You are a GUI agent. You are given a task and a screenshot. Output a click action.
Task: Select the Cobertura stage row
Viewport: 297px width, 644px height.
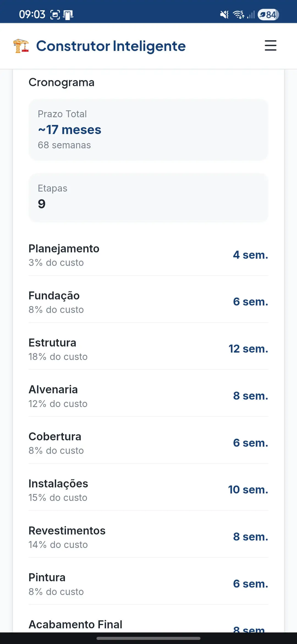point(148,443)
